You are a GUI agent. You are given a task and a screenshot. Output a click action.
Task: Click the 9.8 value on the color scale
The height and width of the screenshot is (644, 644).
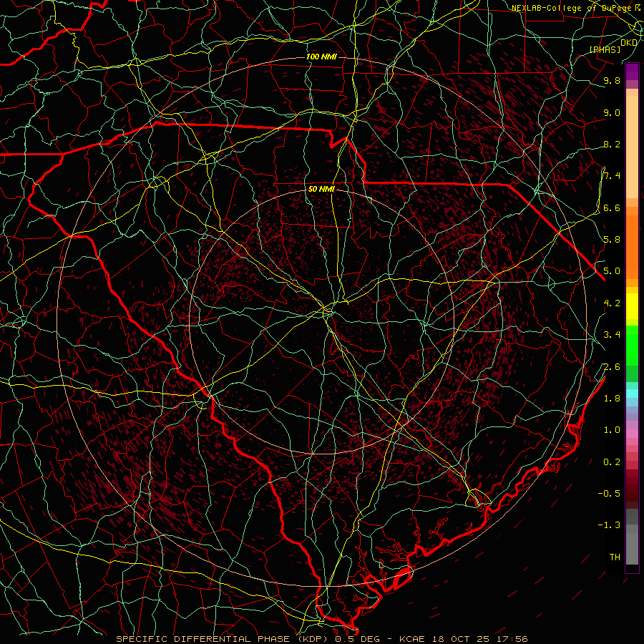612,80
